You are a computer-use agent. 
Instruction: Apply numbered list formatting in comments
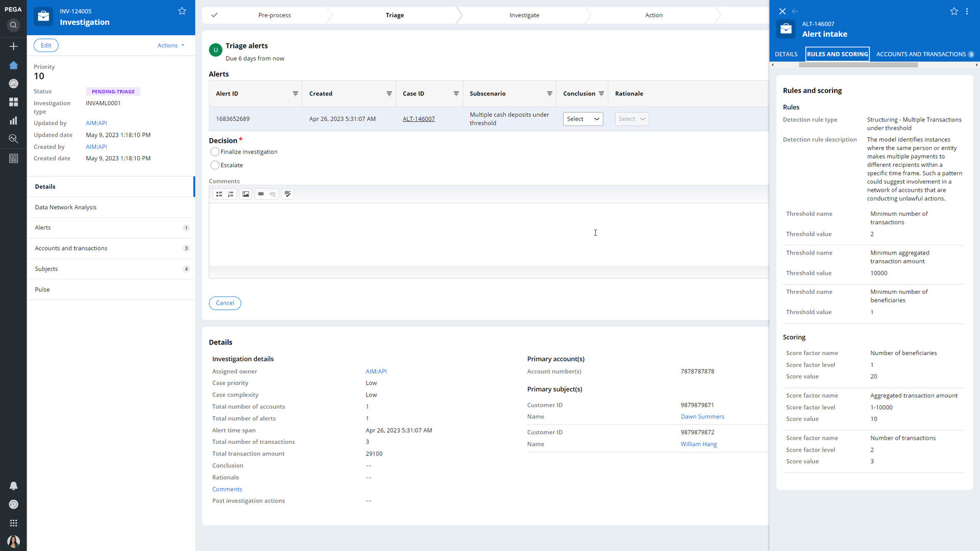pos(231,194)
